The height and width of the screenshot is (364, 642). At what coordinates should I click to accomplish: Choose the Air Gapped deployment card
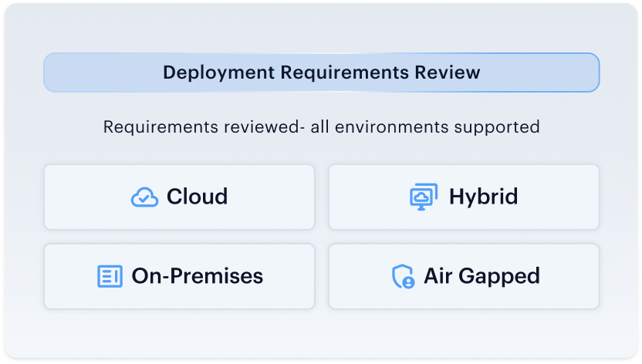tap(464, 277)
